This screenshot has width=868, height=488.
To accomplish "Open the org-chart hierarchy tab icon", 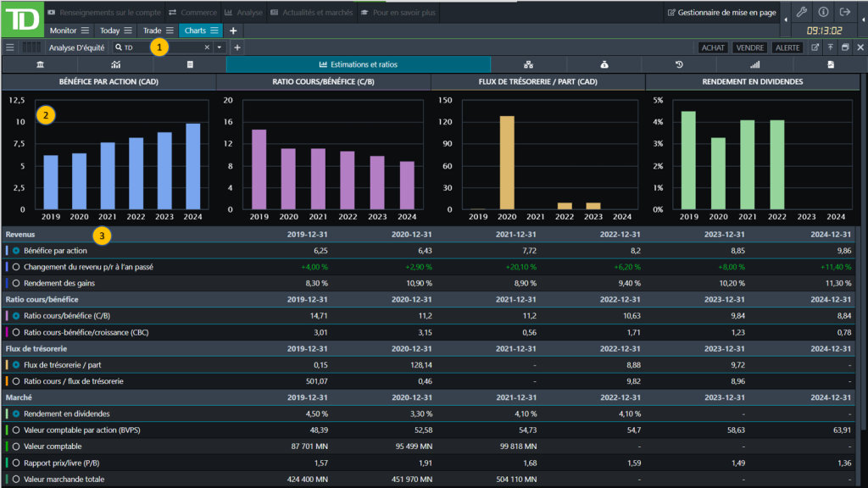I will [x=527, y=64].
